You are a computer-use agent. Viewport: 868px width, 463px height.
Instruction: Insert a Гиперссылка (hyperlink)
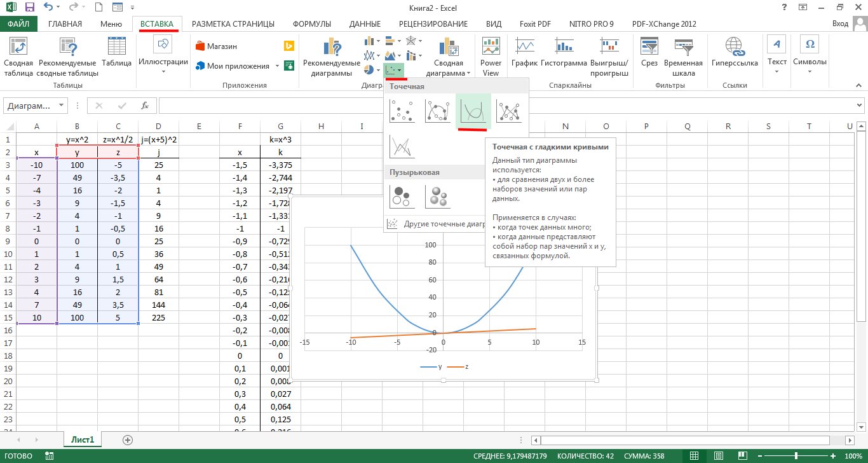click(735, 55)
